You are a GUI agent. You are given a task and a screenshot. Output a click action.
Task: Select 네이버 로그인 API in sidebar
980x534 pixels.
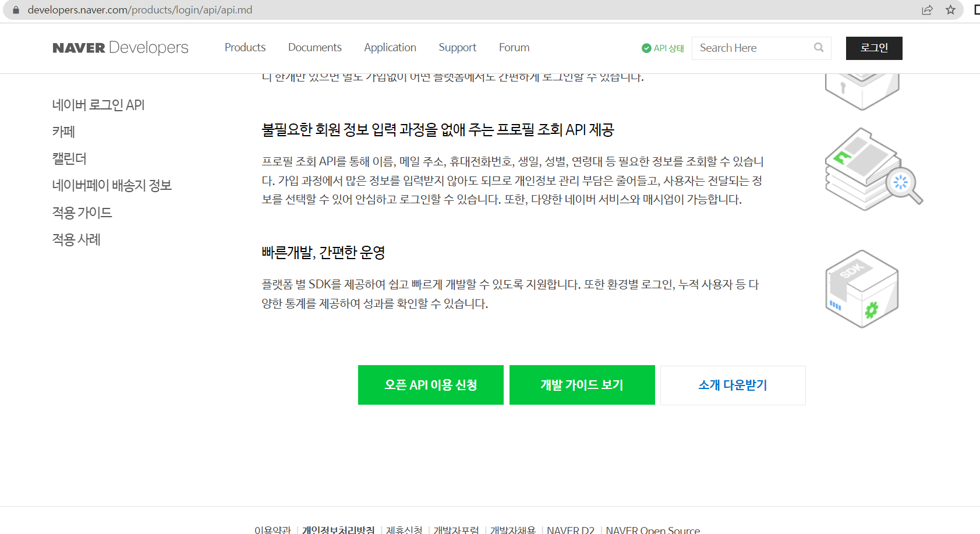tap(98, 105)
